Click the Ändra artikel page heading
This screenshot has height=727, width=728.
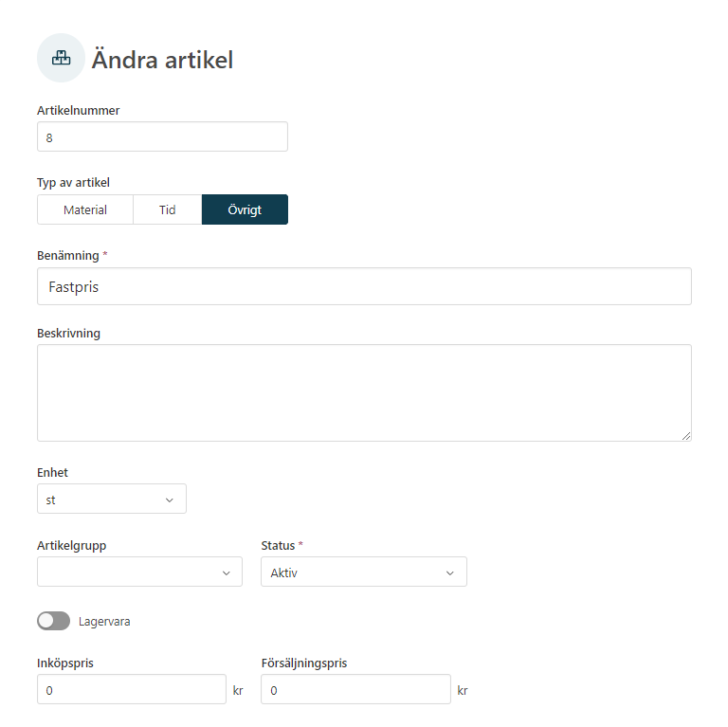click(x=162, y=60)
